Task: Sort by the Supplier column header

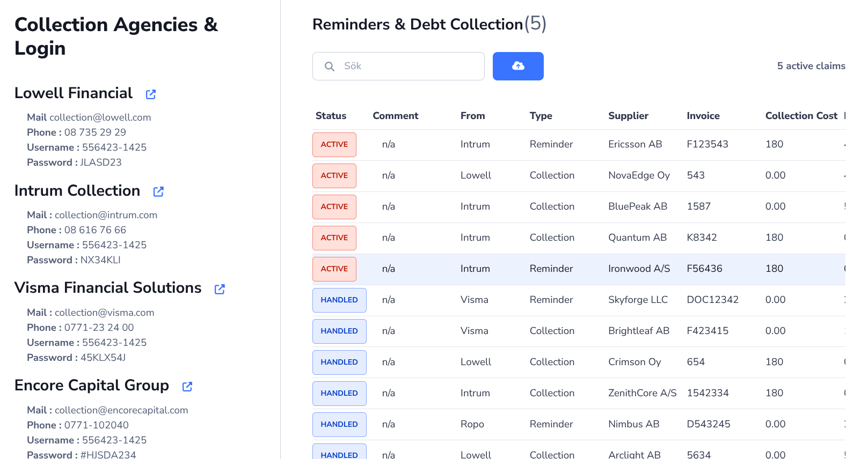Action: 628,116
